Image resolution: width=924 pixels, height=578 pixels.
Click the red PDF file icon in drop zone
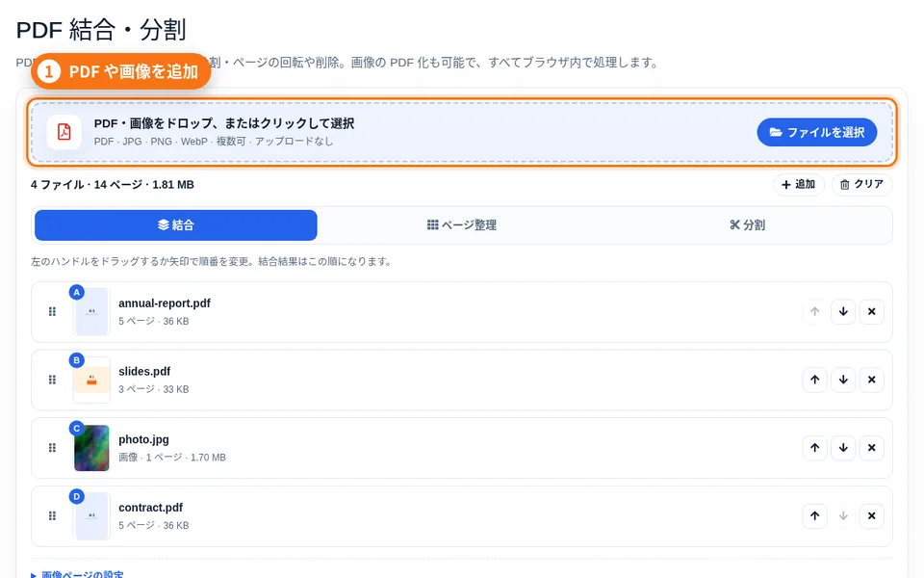[x=64, y=132]
